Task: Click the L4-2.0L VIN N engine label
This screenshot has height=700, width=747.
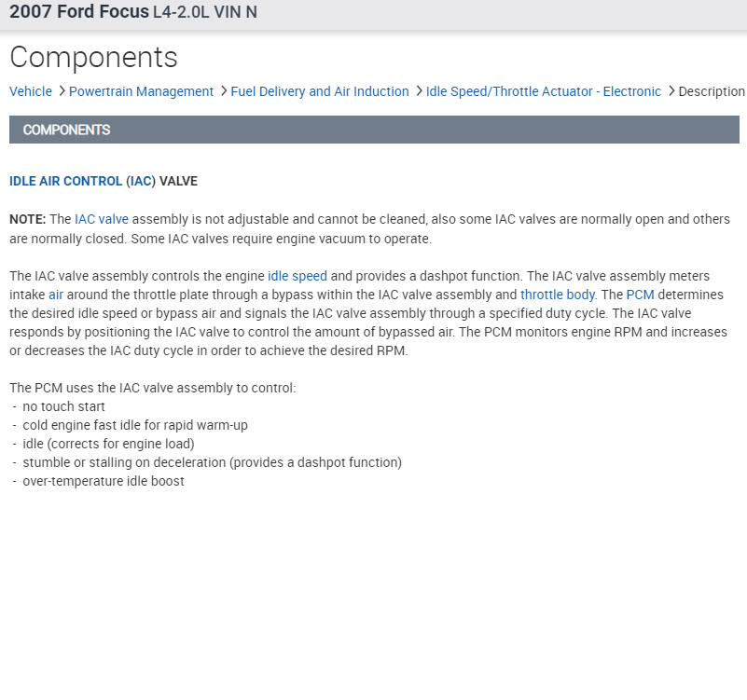Action: 205,12
